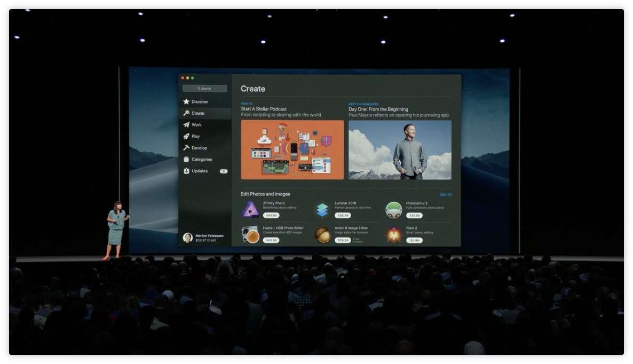Click the 'Acorn 6 Image Editor' title
The image size is (633, 364).
[351, 228]
